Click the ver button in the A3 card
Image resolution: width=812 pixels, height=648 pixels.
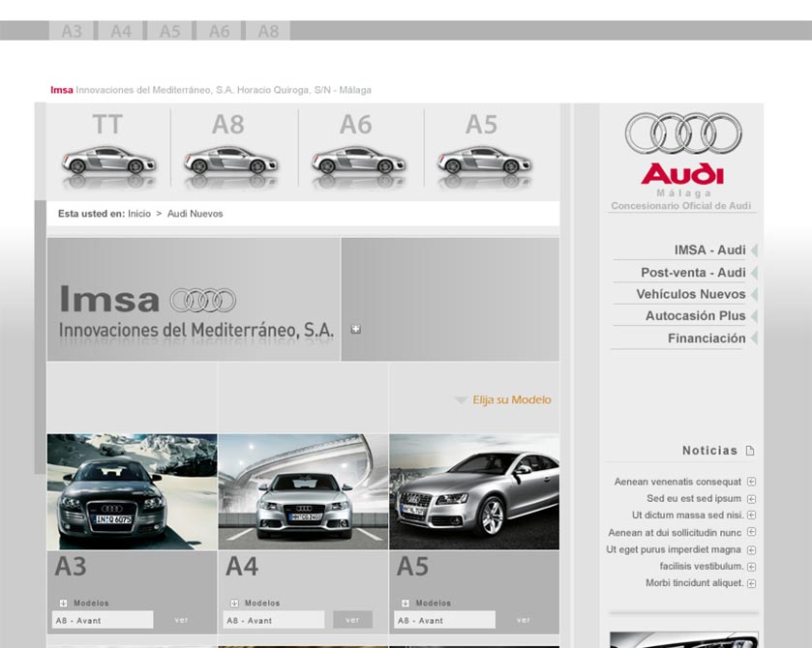click(x=181, y=620)
